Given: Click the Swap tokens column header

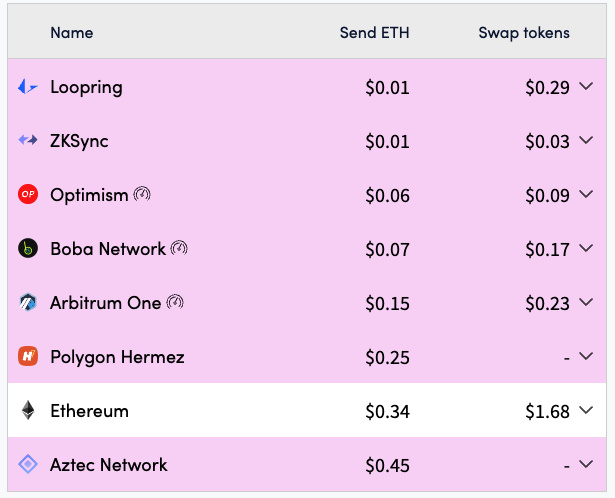Looking at the screenshot, I should coord(524,33).
